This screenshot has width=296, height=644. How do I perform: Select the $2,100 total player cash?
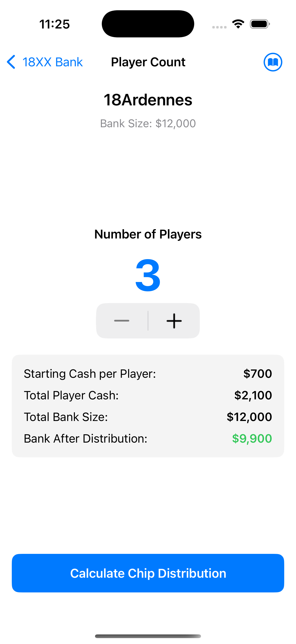(x=253, y=395)
